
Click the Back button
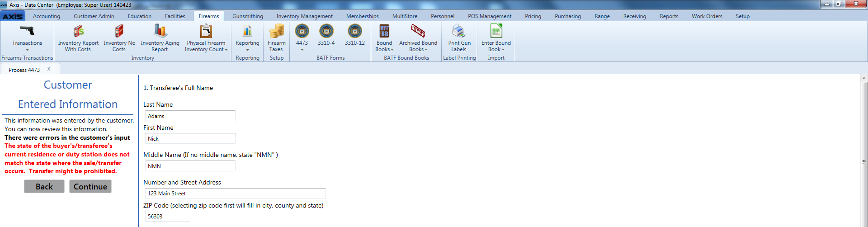tap(44, 186)
